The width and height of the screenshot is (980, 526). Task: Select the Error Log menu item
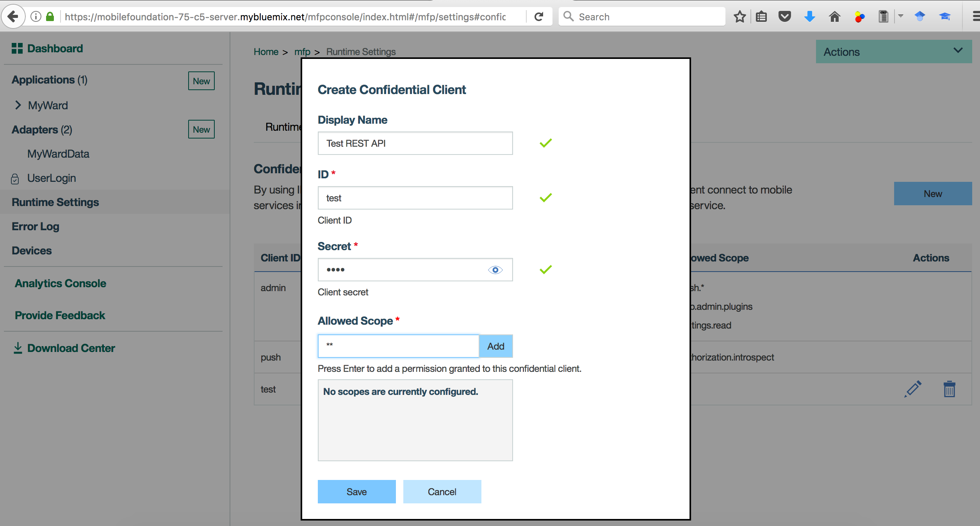[x=36, y=226]
